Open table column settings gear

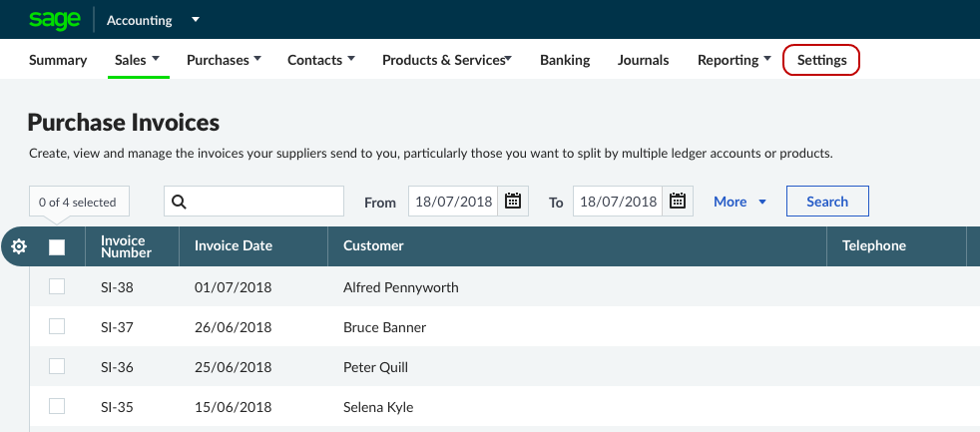(18, 246)
